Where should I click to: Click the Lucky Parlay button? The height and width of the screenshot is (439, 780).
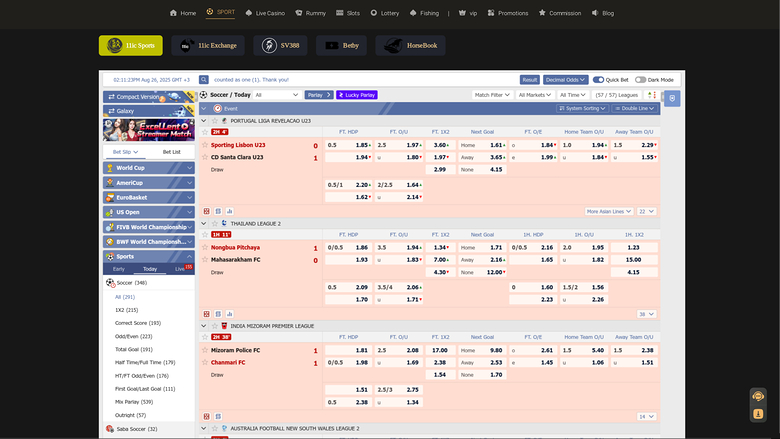pyautogui.click(x=357, y=95)
